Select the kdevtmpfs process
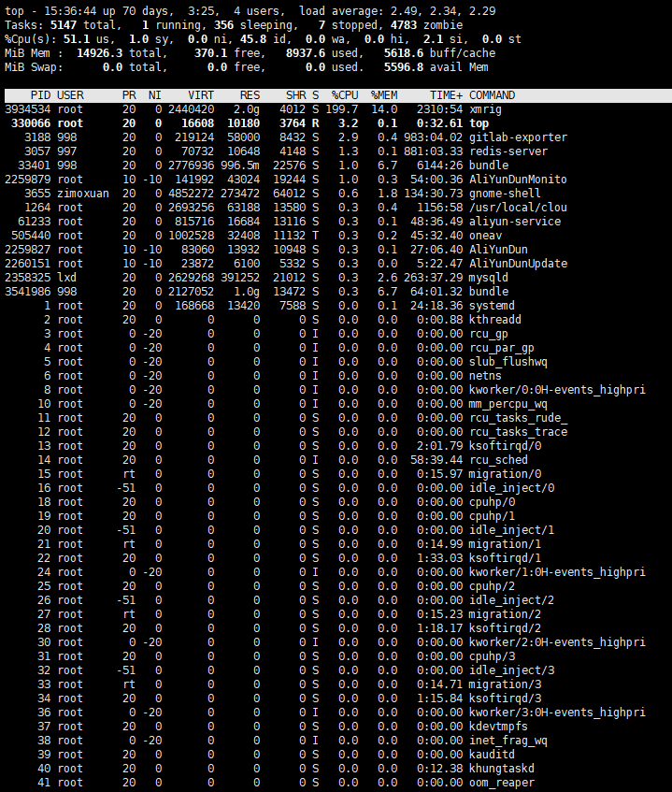Viewport: 672px width, 792px height. coord(498,727)
